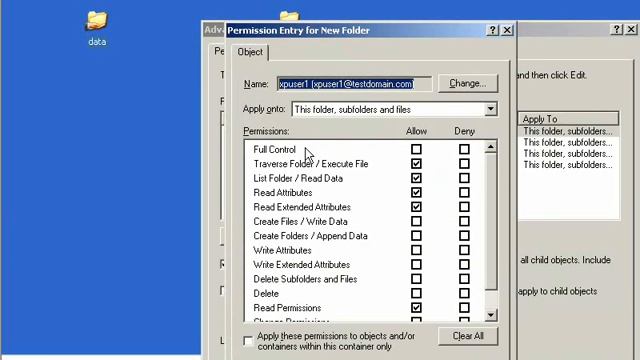This screenshot has height=360, width=640.
Task: Close the Advanced Security window behind
Action: (x=631, y=29)
